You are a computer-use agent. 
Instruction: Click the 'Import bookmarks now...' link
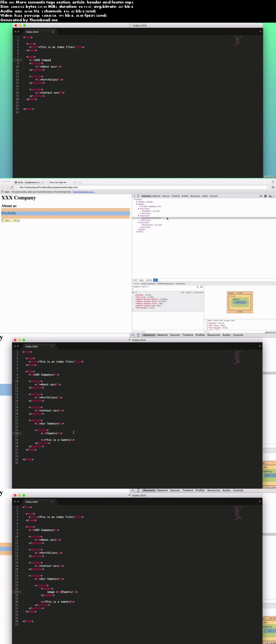click(84, 192)
